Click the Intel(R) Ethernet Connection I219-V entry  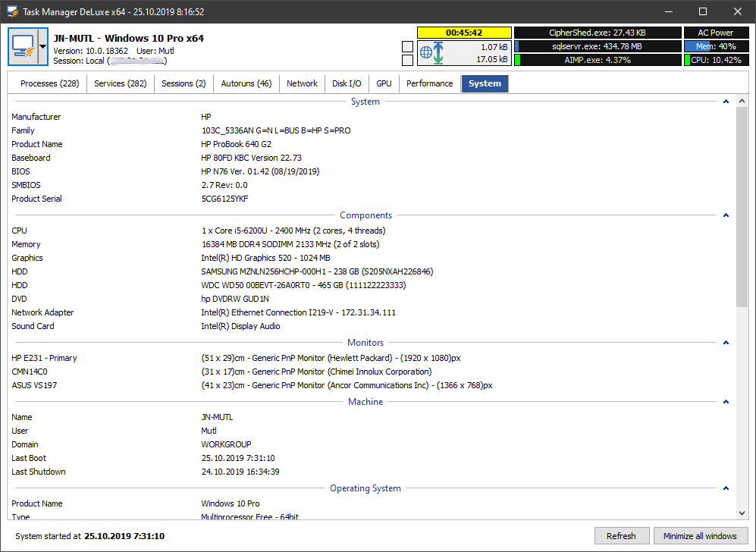coord(299,312)
